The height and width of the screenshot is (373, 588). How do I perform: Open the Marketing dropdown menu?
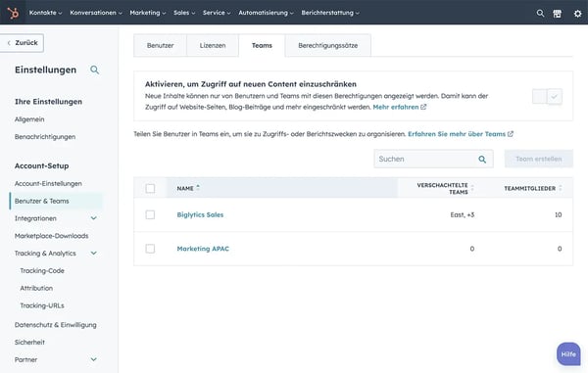pos(148,13)
